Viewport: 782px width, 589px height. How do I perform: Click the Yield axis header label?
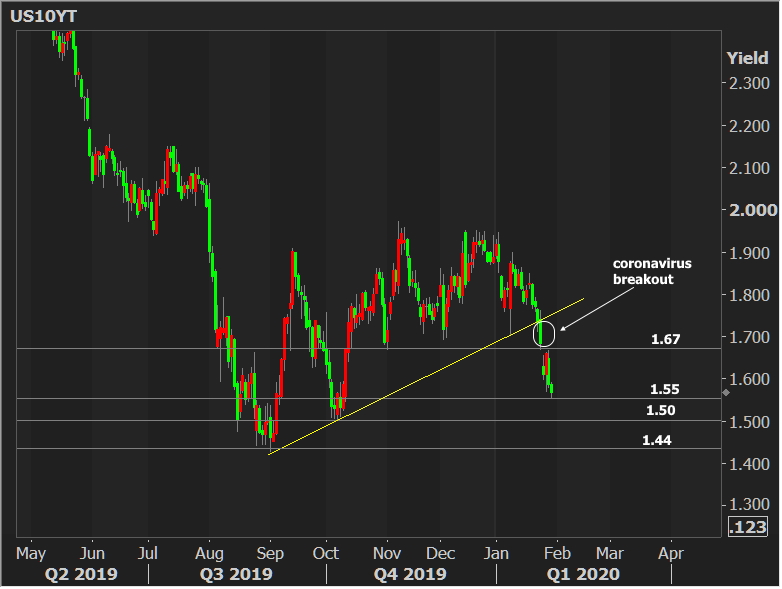pyautogui.click(x=747, y=58)
